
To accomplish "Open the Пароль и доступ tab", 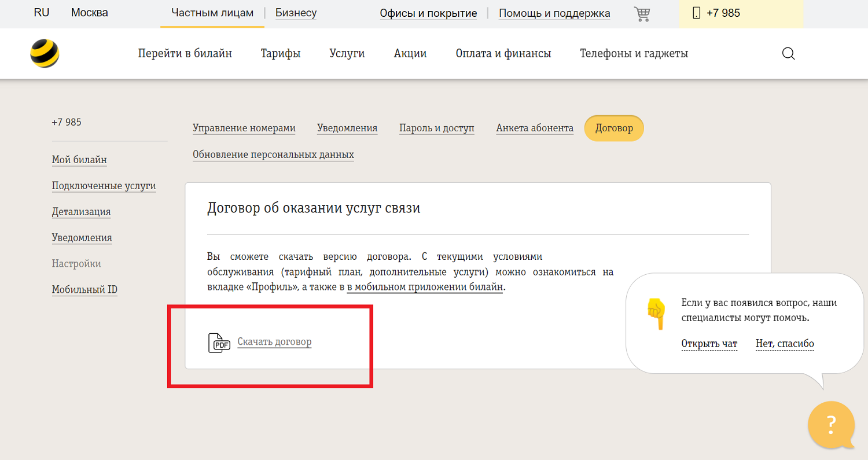I will point(437,128).
